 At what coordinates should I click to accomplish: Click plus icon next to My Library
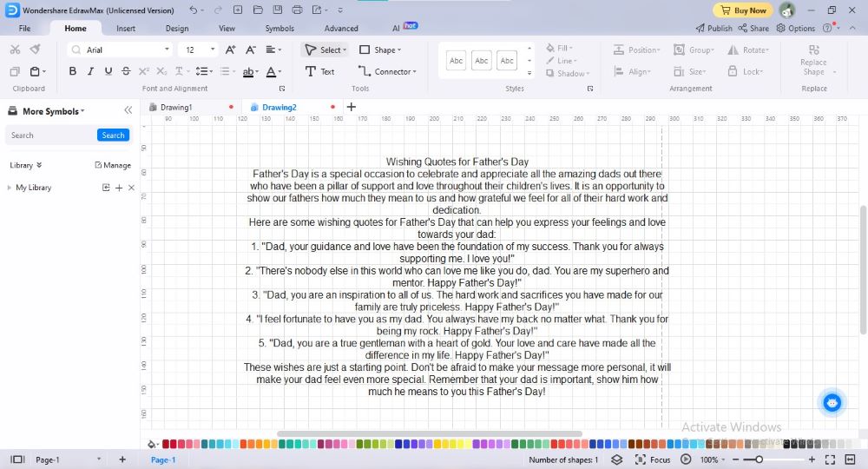pyautogui.click(x=118, y=188)
